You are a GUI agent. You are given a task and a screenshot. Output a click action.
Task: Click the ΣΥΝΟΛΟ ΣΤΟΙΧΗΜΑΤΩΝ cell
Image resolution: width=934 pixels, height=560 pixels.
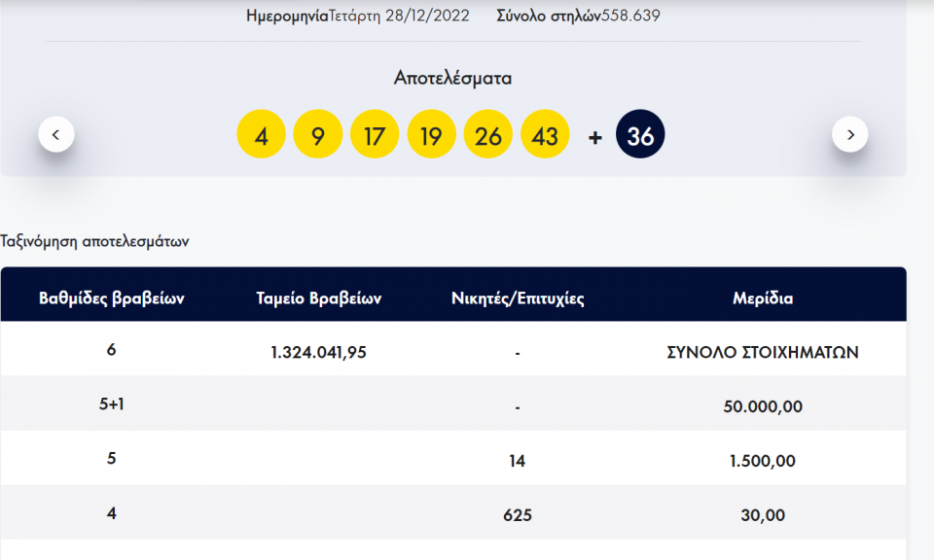pos(762,352)
